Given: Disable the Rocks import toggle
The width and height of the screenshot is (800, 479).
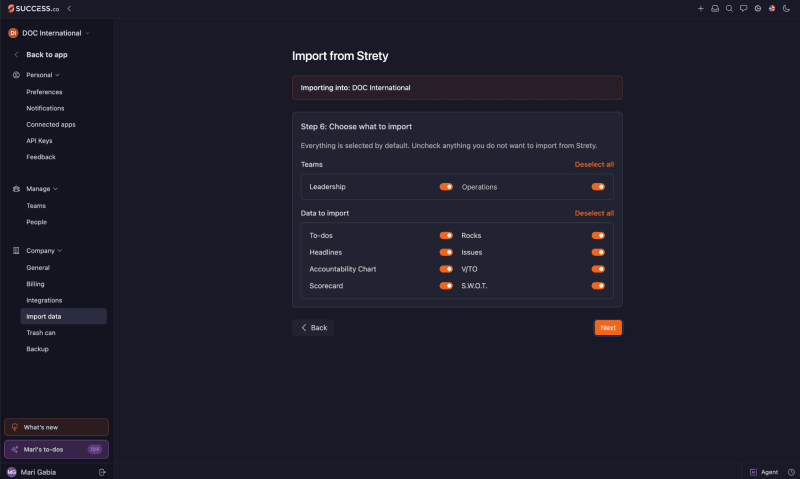Looking at the screenshot, I should pyautogui.click(x=598, y=235).
